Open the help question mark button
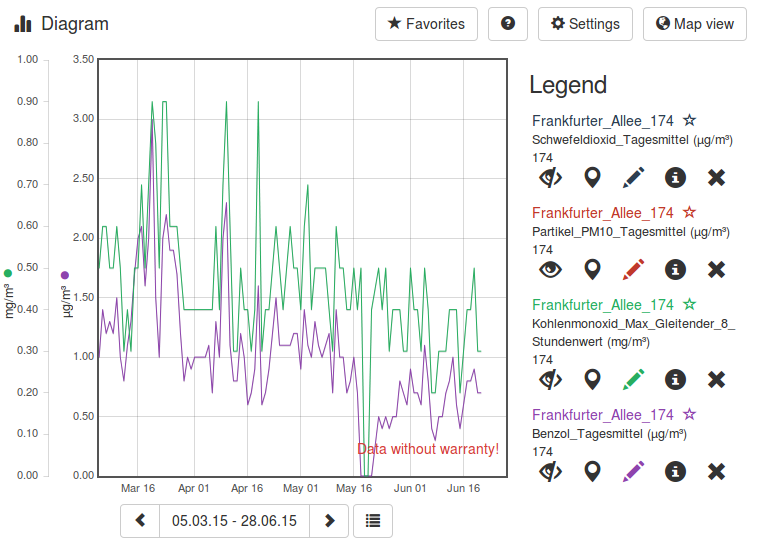Image resolution: width=770 pixels, height=544 pixels. 508,24
